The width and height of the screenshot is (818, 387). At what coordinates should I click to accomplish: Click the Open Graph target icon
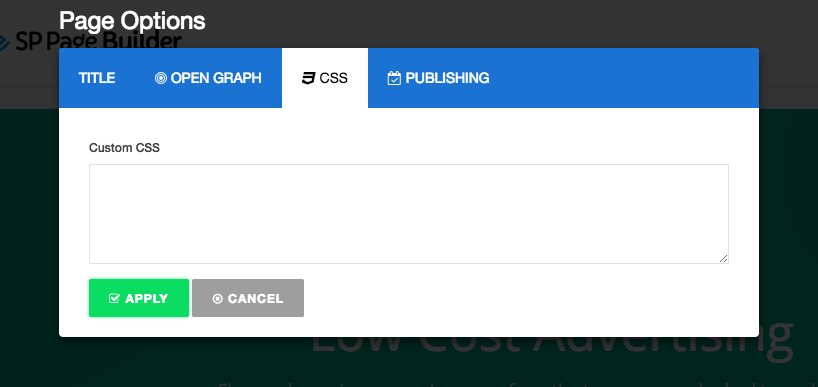pos(161,78)
